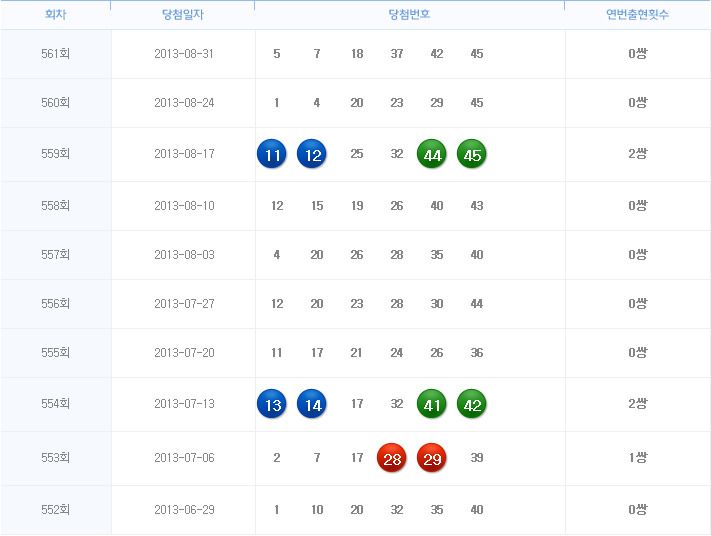The image size is (711, 536).
Task: Click date 2013-08-24
Action: coord(184,102)
